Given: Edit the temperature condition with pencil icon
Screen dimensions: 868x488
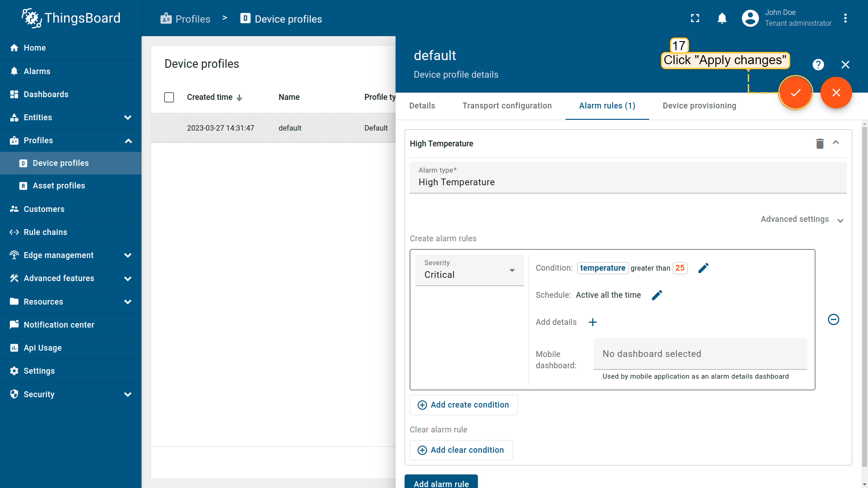Looking at the screenshot, I should tap(703, 267).
